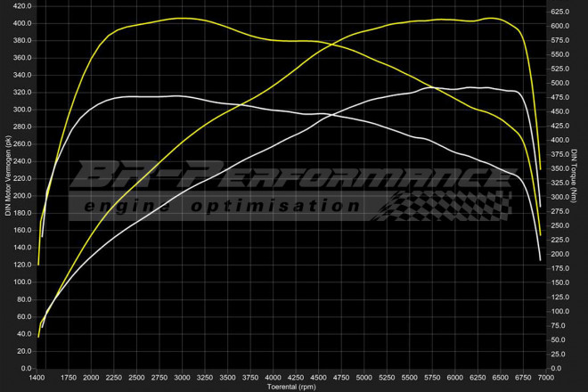This screenshot has width=588, height=392.
Task: Click the 2000 rpm tick label
Action: point(92,378)
